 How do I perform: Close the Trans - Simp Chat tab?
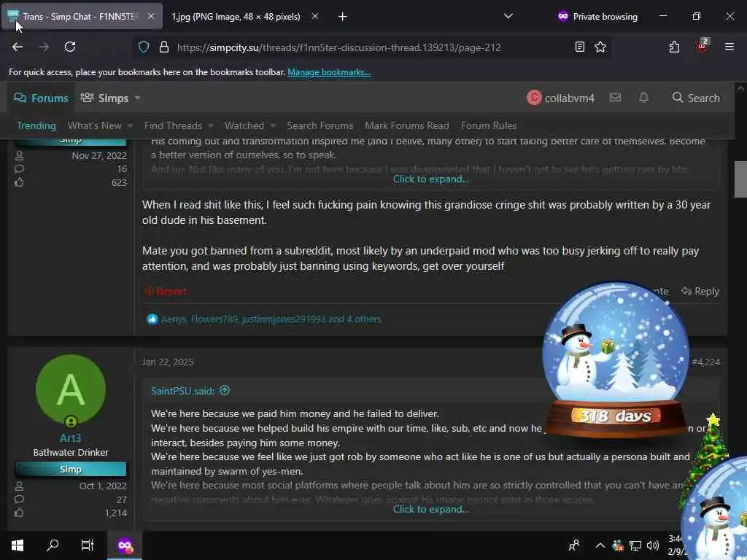pos(150,16)
